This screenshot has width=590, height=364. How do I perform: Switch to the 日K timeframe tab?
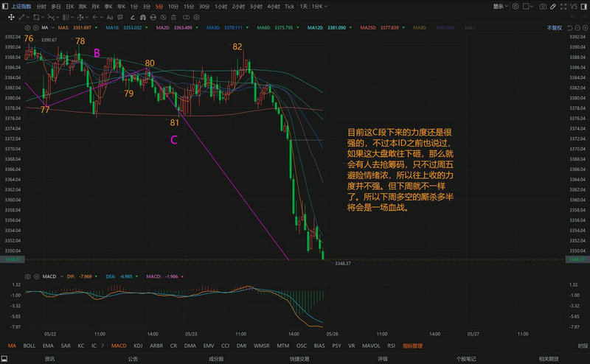tap(70, 7)
